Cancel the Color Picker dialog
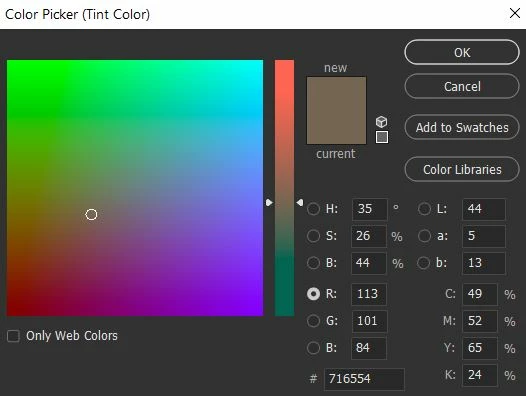This screenshot has height=396, width=526. pos(462,86)
